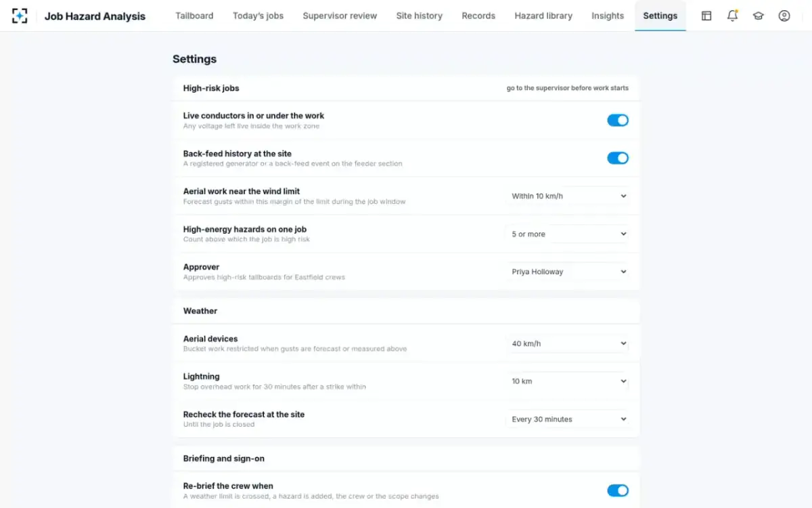This screenshot has height=508, width=812.
Task: Open the Hazard library tab
Action: (543, 16)
